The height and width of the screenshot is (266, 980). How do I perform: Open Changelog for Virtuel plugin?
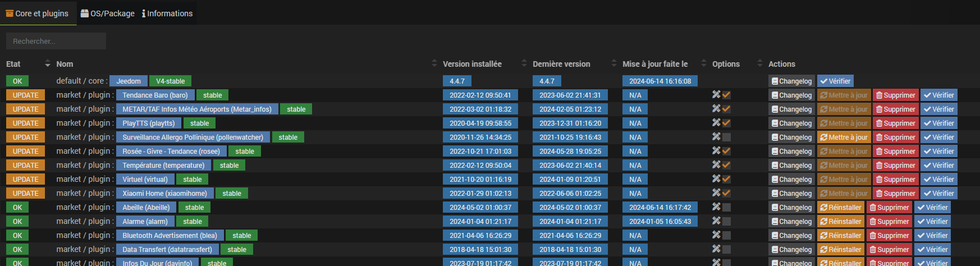(791, 180)
